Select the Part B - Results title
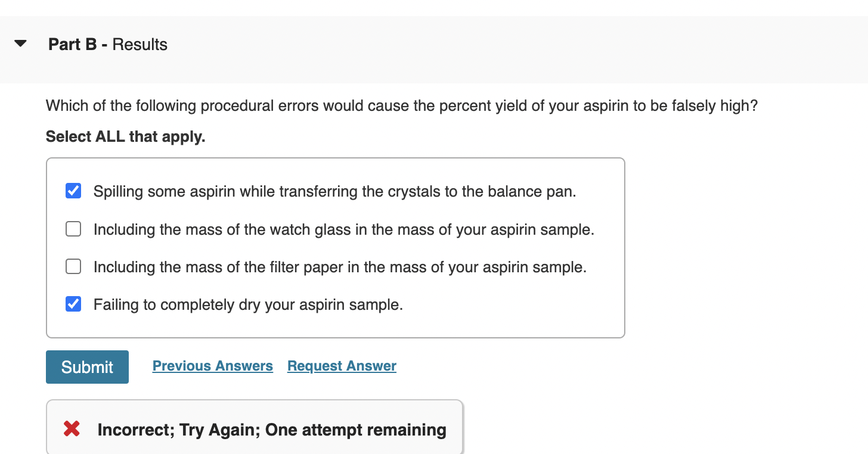Image resolution: width=868 pixels, height=454 pixels. pyautogui.click(x=107, y=44)
